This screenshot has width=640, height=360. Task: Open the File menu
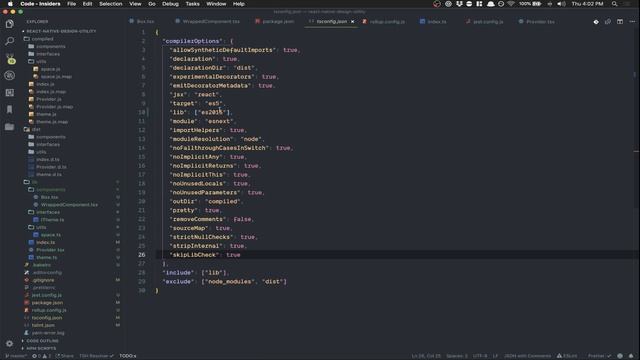(x=71, y=4)
